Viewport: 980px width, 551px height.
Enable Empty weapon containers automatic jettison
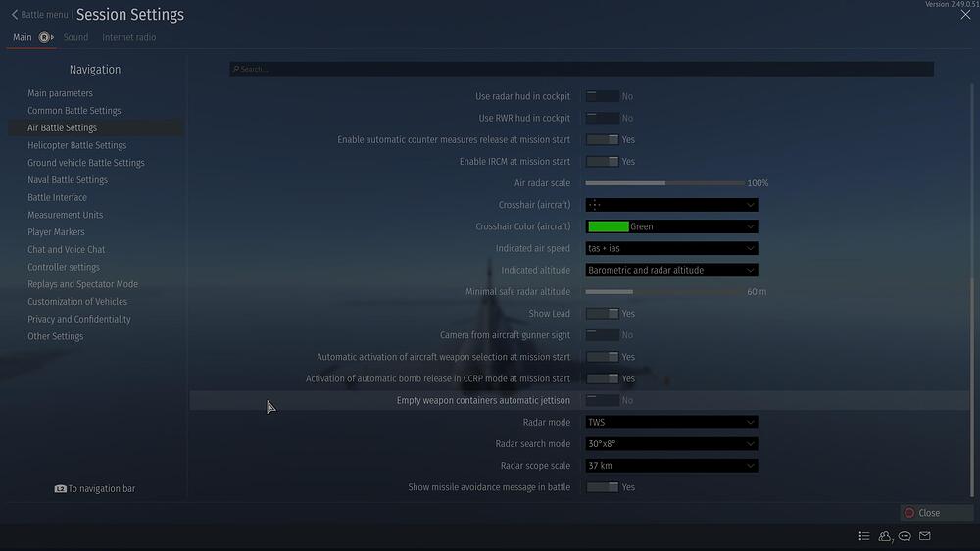(x=602, y=400)
